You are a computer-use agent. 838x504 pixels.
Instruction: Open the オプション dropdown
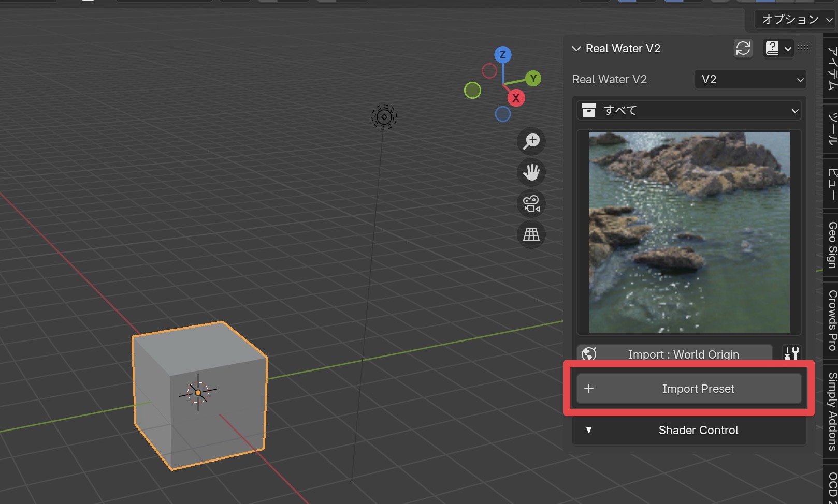[x=793, y=19]
